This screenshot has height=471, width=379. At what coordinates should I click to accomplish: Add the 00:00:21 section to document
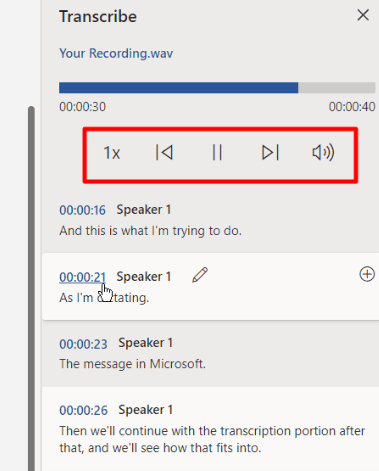(367, 274)
